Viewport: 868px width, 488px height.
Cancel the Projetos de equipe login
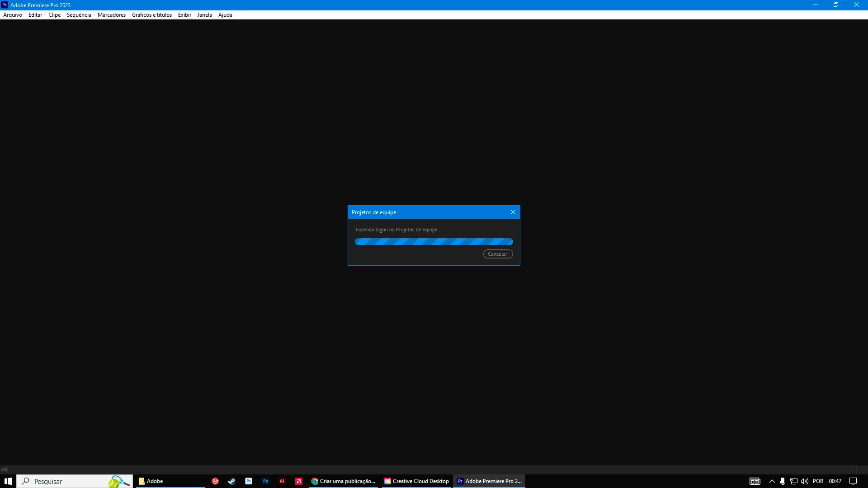[498, 254]
